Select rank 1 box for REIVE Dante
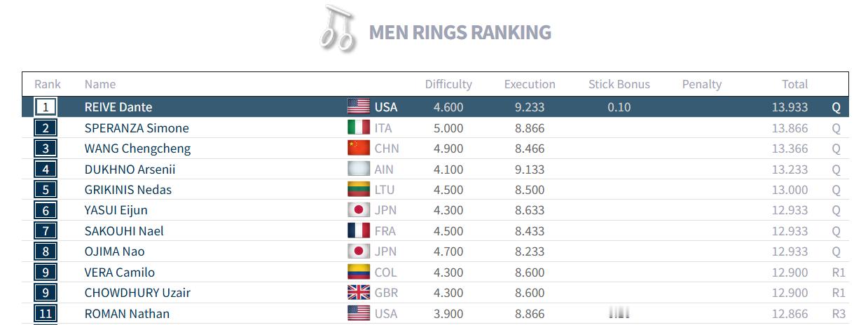This screenshot has height=325, width=868. 46,107
